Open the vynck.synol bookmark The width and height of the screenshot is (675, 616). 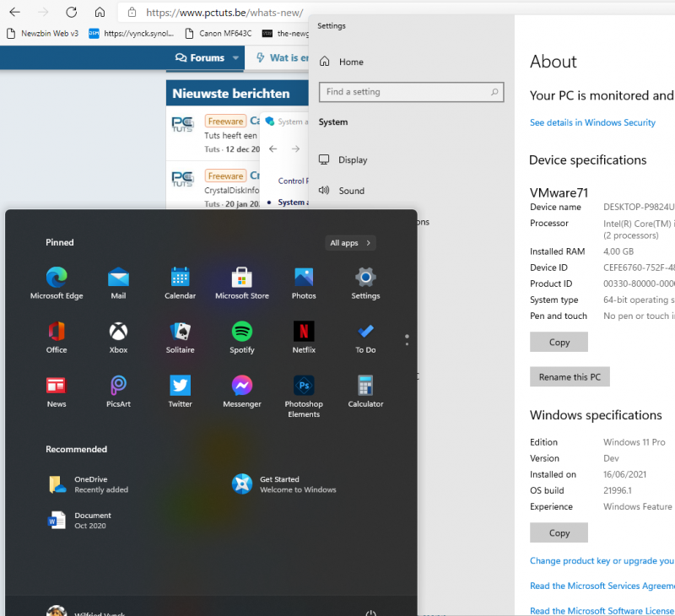(x=132, y=33)
